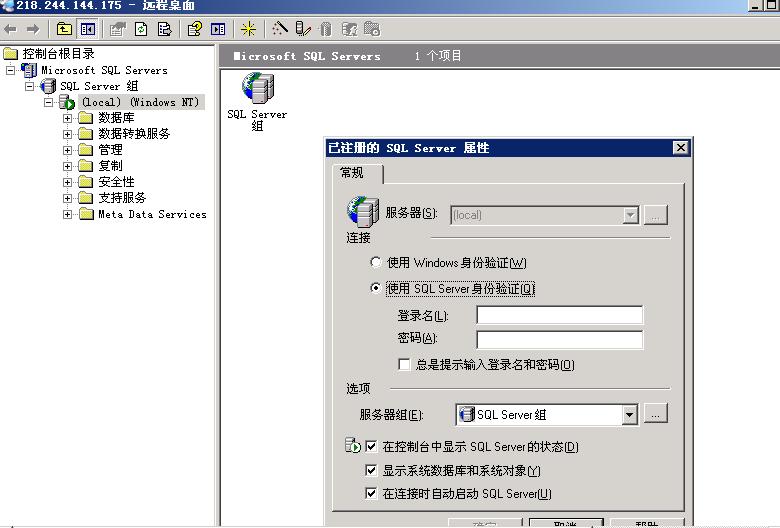Select 数据转换服务 tree item
Screen dimensions: 780x528
coord(134,134)
